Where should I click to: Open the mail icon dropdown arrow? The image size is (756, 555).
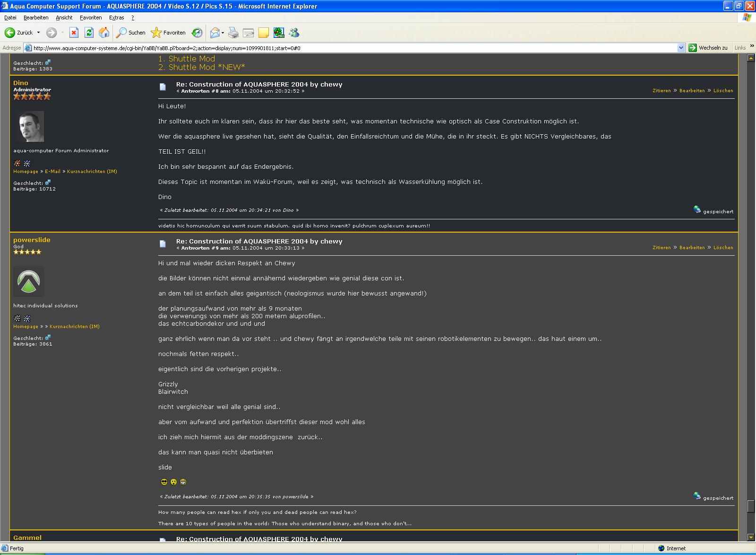tap(223, 33)
